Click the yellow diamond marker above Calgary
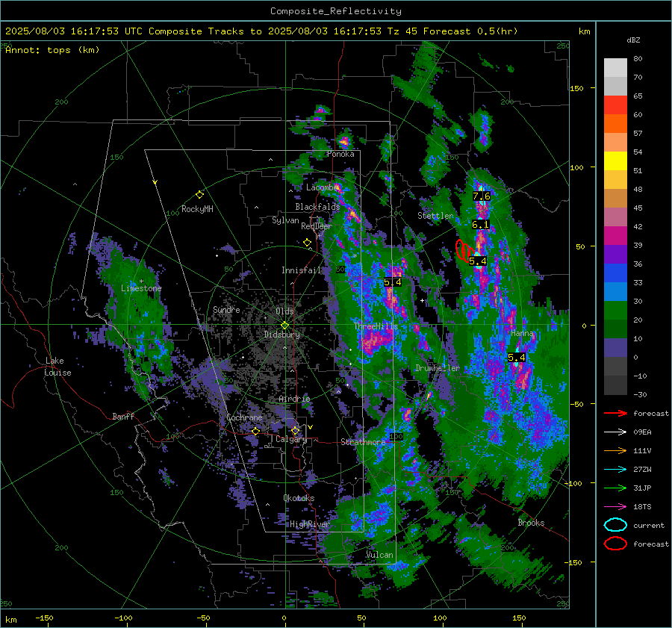This screenshot has height=628, width=672. tap(295, 430)
